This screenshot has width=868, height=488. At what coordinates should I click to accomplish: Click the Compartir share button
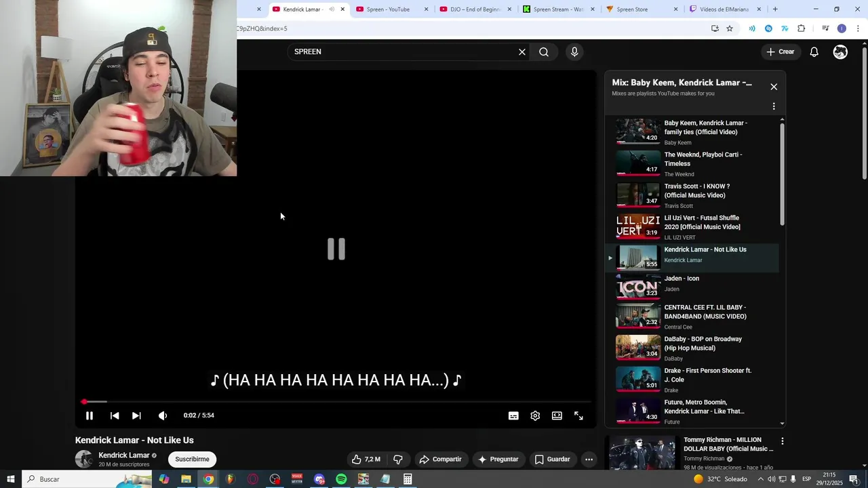tap(440, 460)
